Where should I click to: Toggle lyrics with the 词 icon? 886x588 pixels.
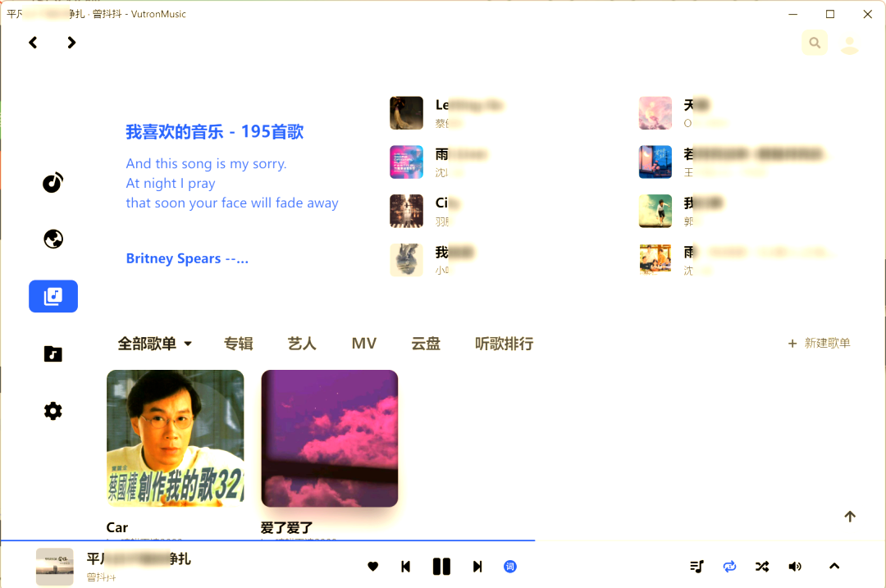click(509, 566)
